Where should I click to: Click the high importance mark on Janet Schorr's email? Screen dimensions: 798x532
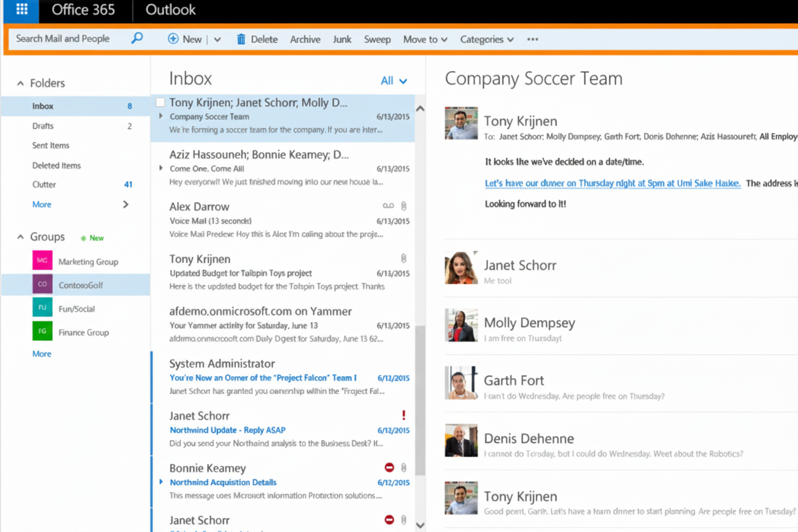403,416
